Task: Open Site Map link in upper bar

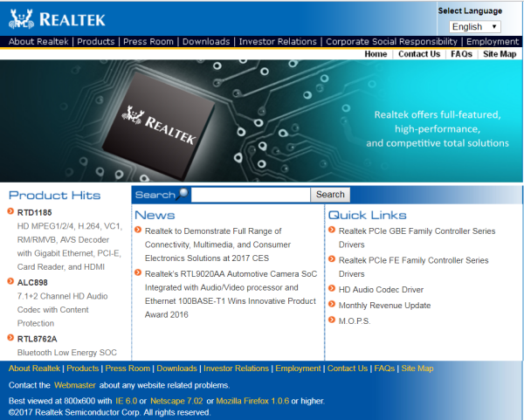Action: (500, 54)
